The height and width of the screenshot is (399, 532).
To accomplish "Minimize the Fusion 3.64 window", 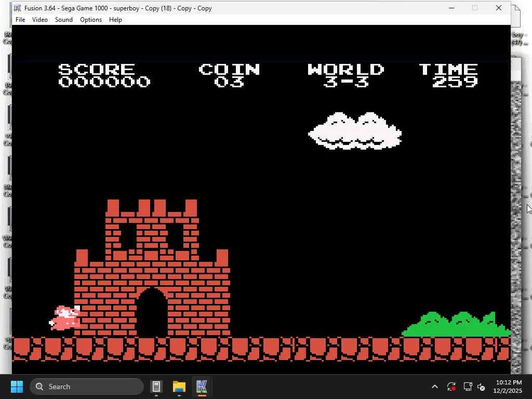I will click(451, 8).
